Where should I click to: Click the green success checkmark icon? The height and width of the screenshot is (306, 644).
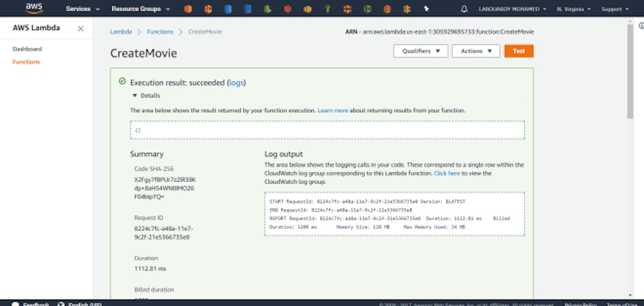coord(122,81)
